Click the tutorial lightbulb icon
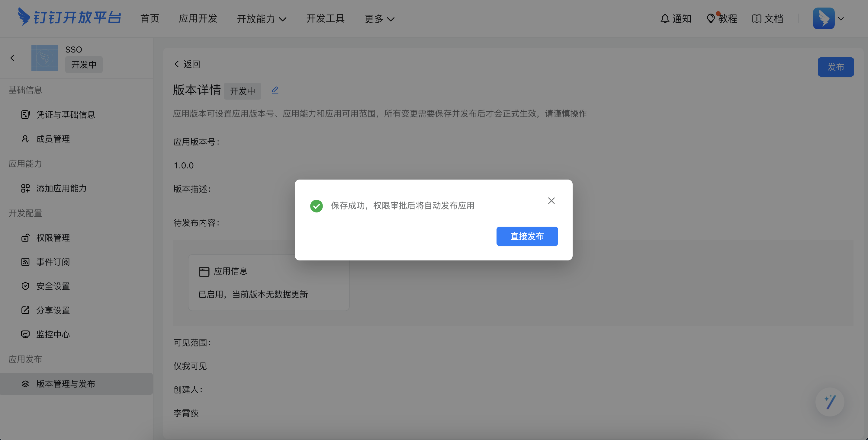 click(710, 18)
